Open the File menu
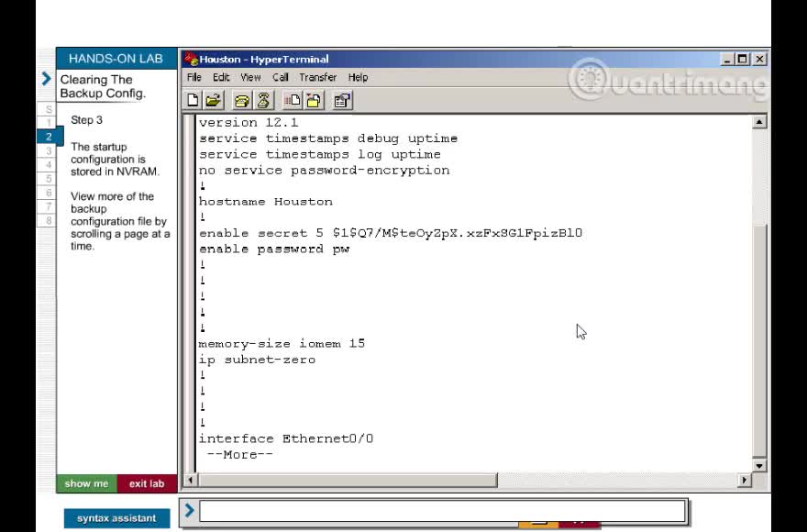807x532 pixels. (194, 77)
